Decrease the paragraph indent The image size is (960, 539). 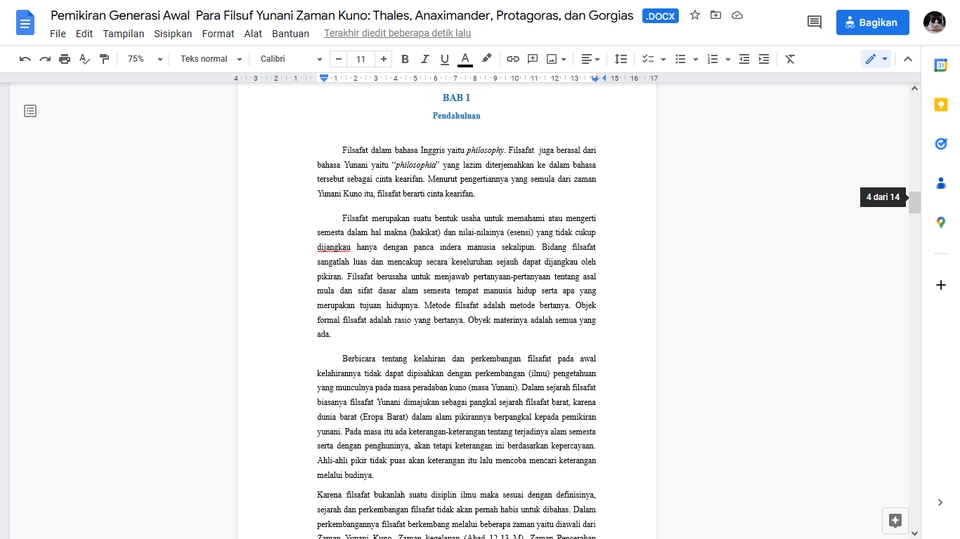coord(744,59)
